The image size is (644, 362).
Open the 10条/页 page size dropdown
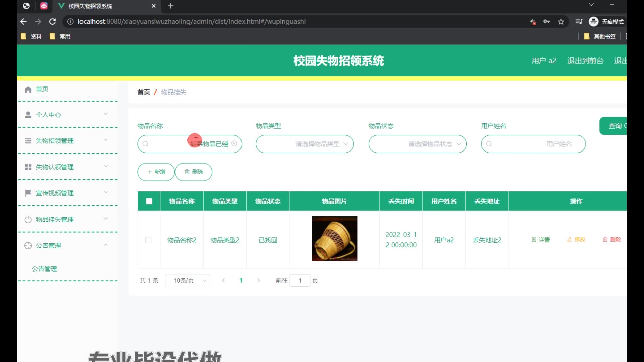click(x=187, y=281)
